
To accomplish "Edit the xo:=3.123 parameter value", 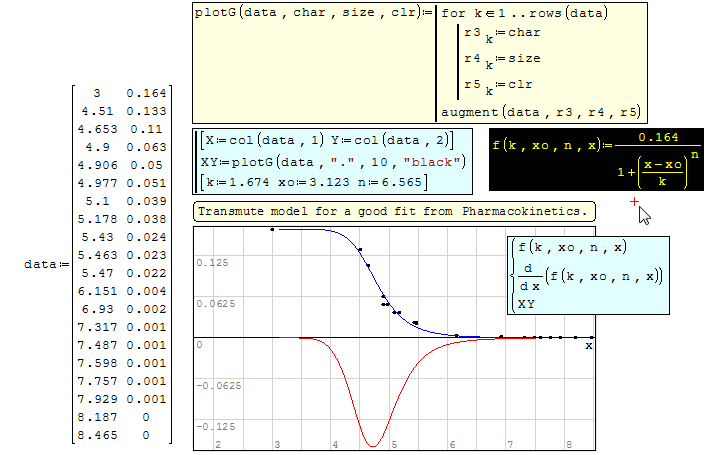I will point(310,181).
